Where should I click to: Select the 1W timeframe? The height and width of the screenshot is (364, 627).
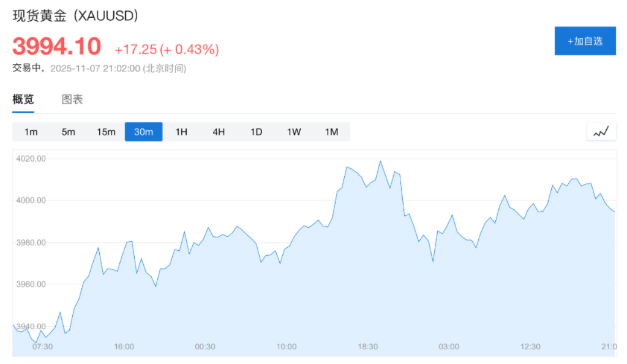[294, 132]
